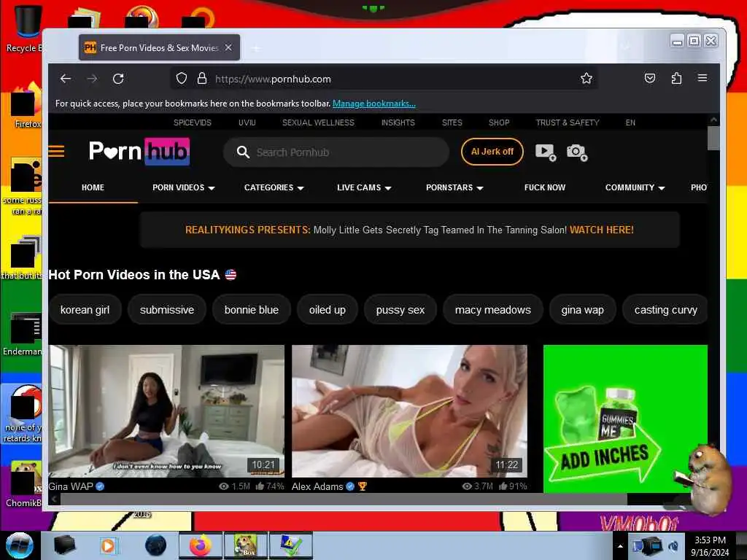Screen dimensions: 747x560
Task: Click the browser forward arrow
Action: pos(92,79)
